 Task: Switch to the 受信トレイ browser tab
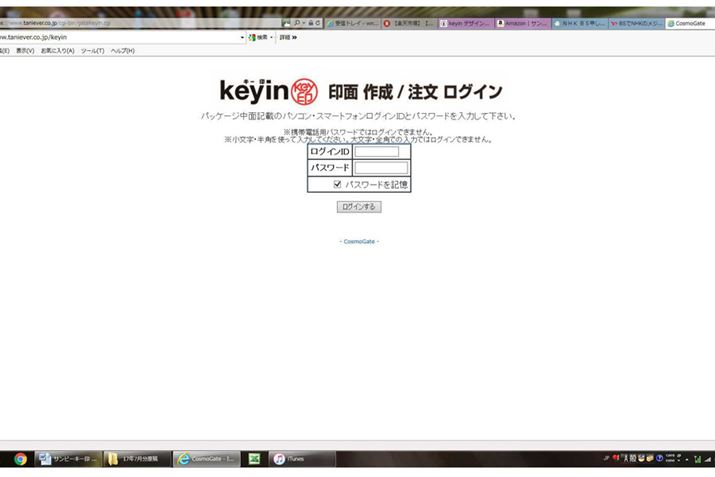(352, 23)
